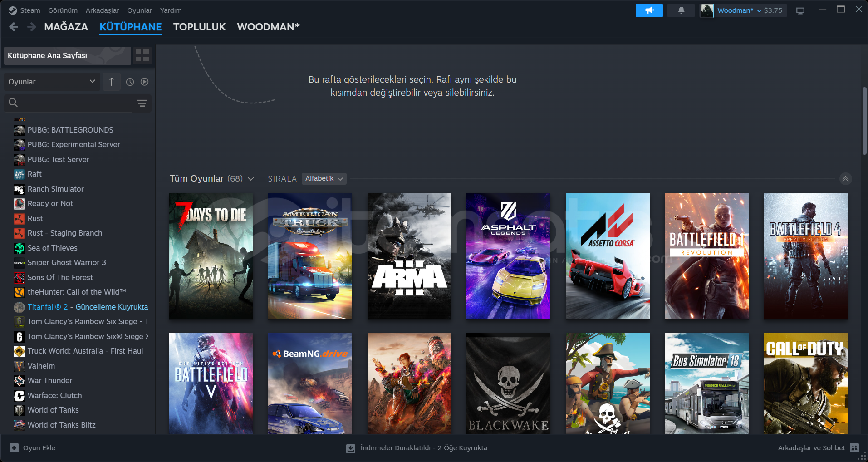Open the Yardım menu
868x462 pixels.
click(171, 10)
